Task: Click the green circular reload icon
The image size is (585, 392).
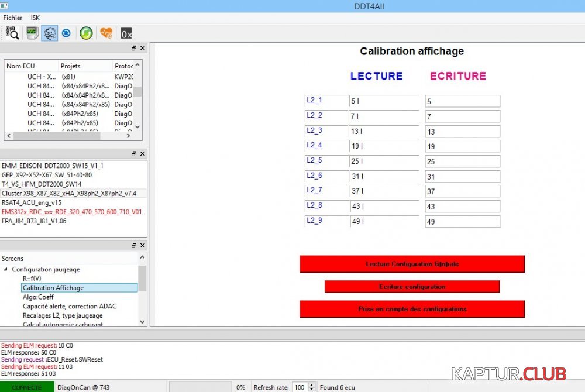Action: click(x=86, y=33)
